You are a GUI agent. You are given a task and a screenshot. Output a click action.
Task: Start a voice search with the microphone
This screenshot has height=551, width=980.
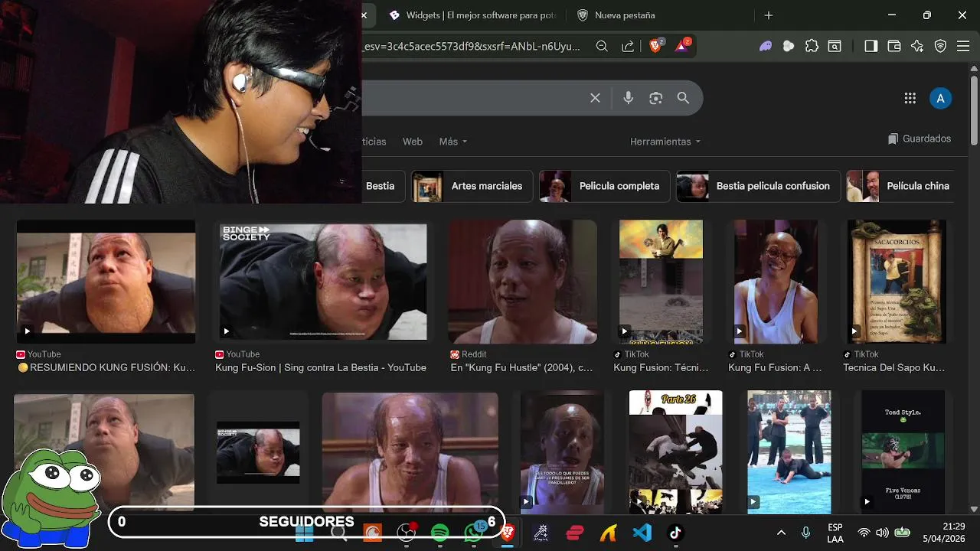coord(628,98)
